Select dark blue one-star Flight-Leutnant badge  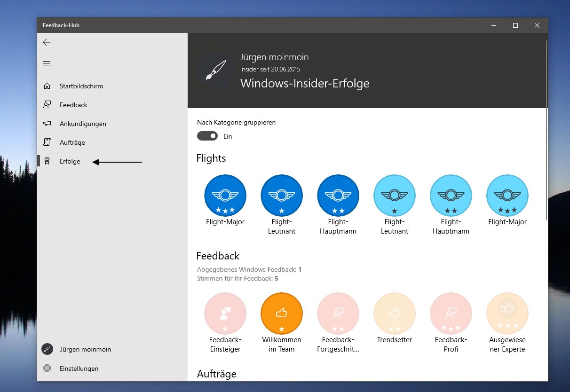[x=282, y=196]
